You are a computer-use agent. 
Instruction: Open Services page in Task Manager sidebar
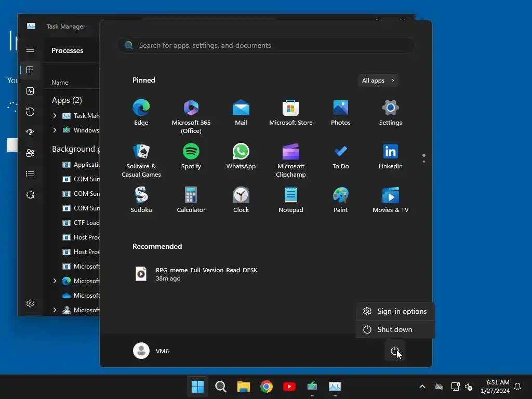point(30,195)
